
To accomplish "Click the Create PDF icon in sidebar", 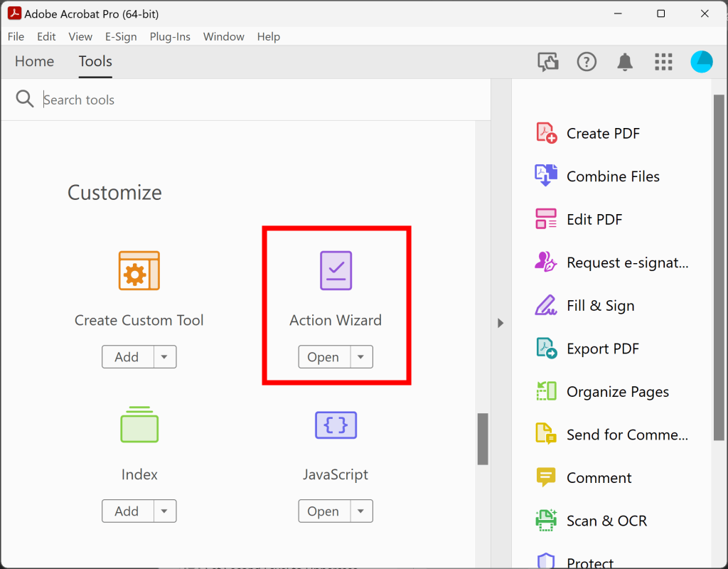I will (546, 133).
